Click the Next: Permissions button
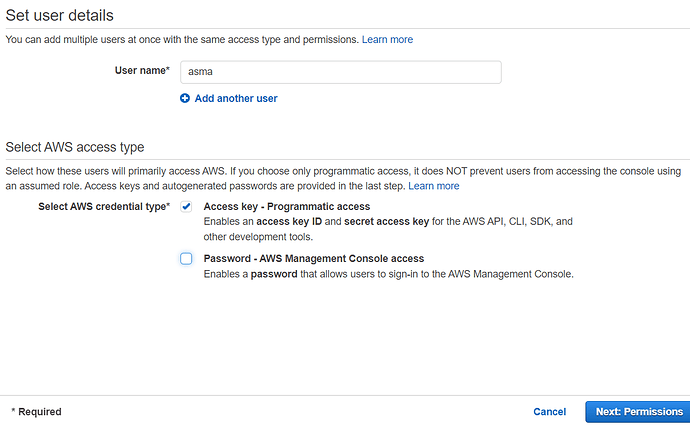Image resolution: width=690 pixels, height=425 pixels. pos(639,412)
